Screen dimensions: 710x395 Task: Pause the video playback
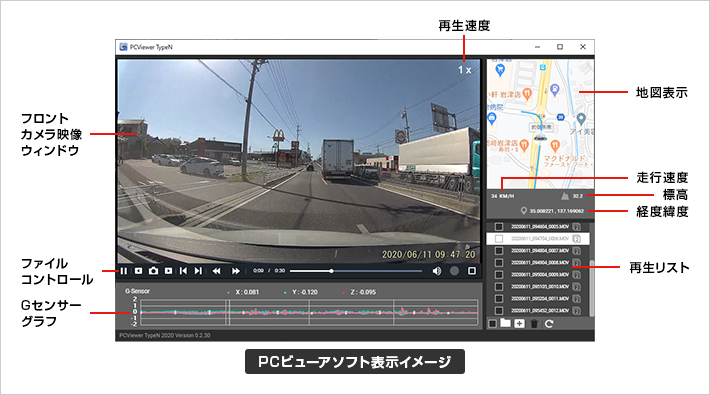pos(124,271)
